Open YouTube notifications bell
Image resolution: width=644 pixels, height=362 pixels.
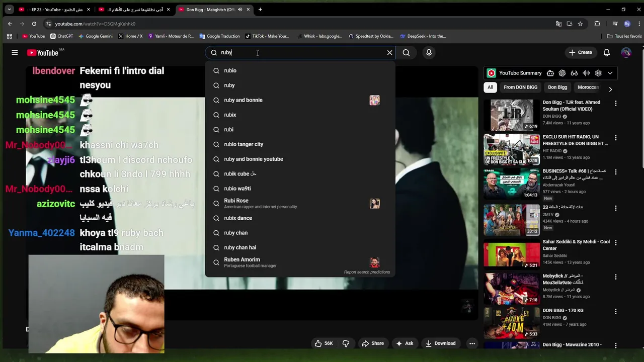(607, 52)
